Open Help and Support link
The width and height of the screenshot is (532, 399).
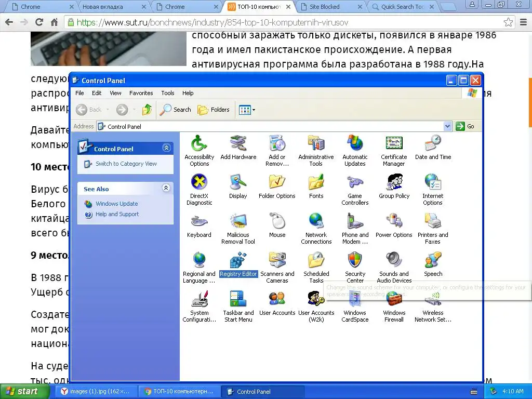(117, 214)
